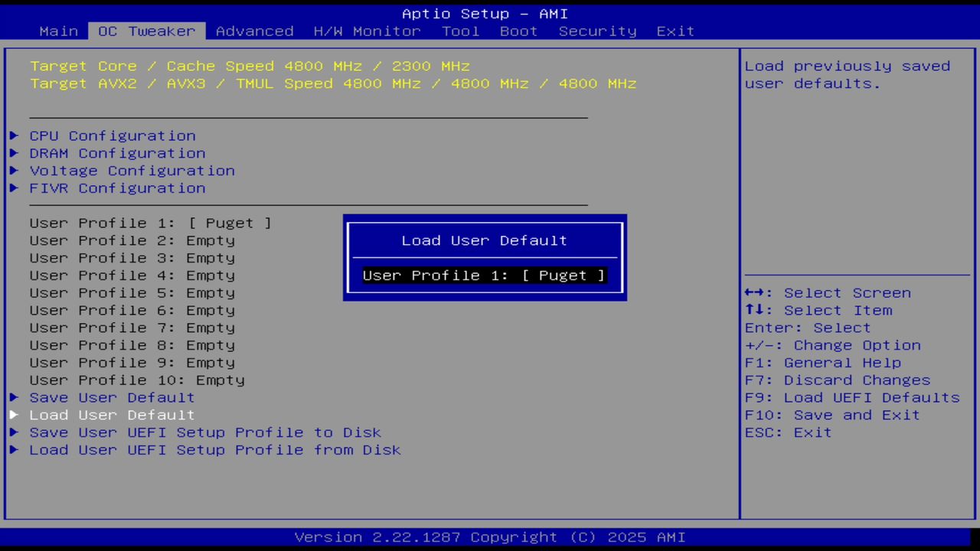This screenshot has width=980, height=551.
Task: Choose Save User UEFI Setup Profile to Disk
Action: [x=205, y=433]
